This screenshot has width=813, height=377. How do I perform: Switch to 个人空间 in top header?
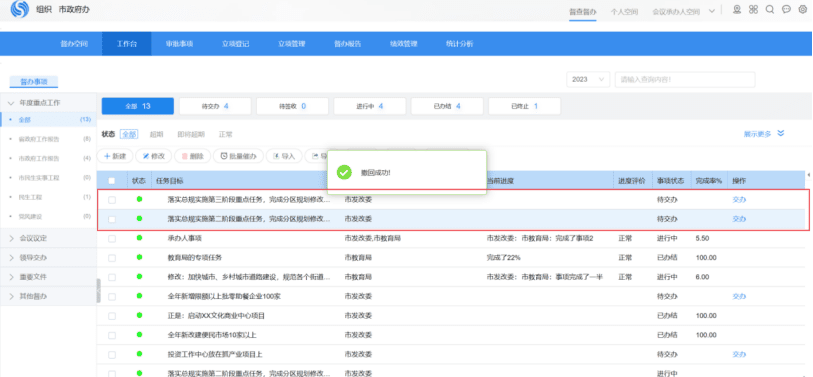[624, 11]
